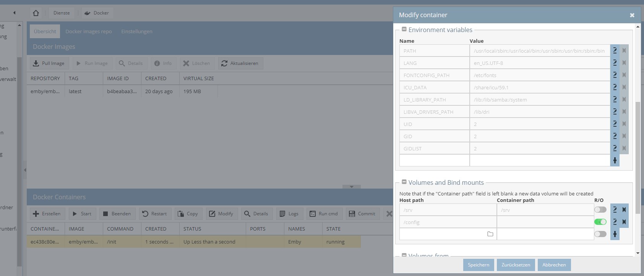Collapse the left navigation sidebar arrow
Screen dimensions: 644x276
tap(15, 13)
